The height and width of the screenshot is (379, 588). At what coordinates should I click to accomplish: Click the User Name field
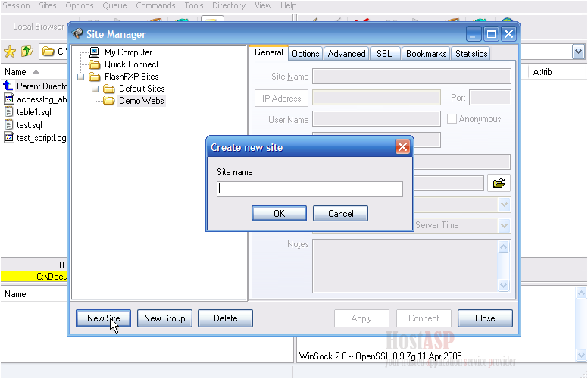tap(377, 119)
